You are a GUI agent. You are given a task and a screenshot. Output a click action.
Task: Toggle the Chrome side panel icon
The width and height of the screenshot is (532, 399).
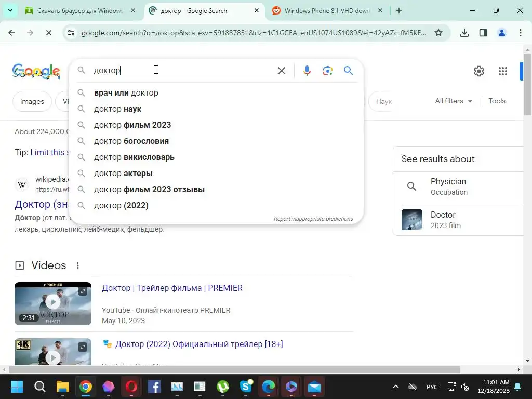483,33
